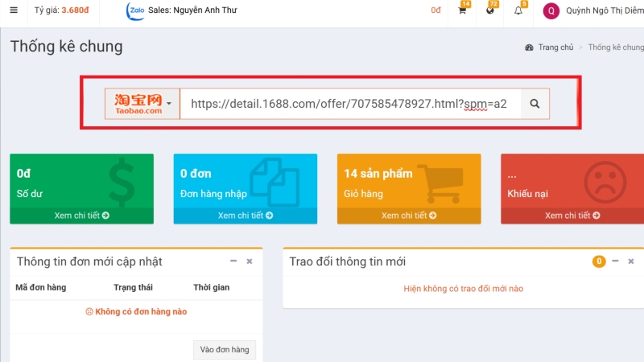Click the Zalo sales contact icon
Screen dimensions: 644x362
tap(135, 10)
